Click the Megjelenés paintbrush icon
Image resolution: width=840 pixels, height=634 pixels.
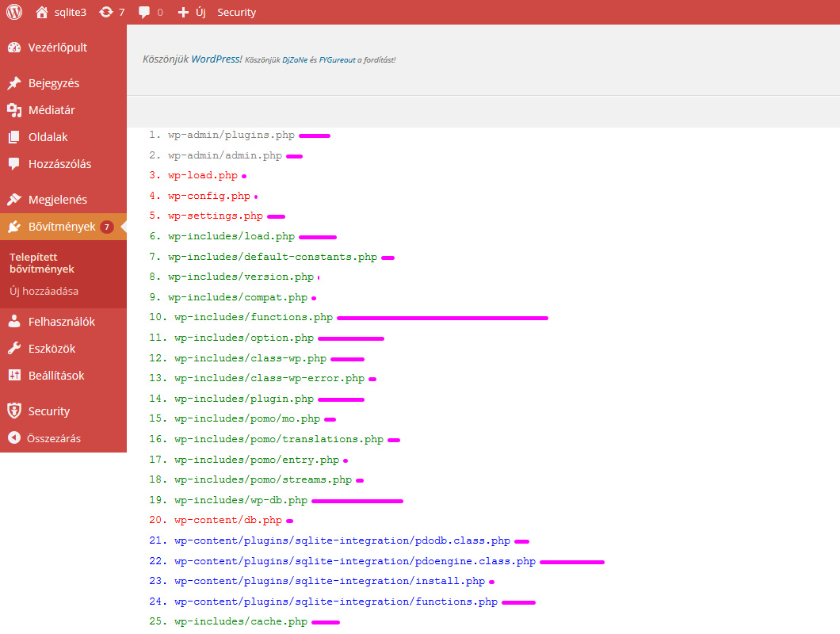[x=14, y=200]
